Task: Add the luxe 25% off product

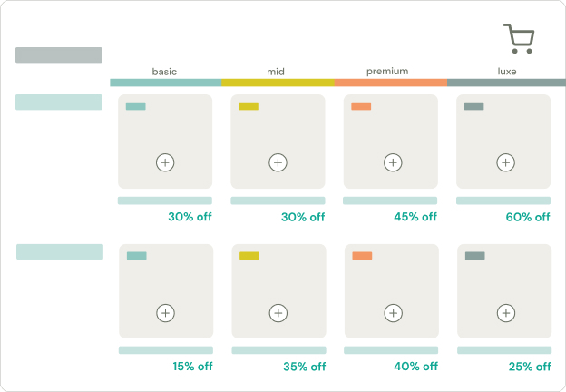Action: (506, 313)
